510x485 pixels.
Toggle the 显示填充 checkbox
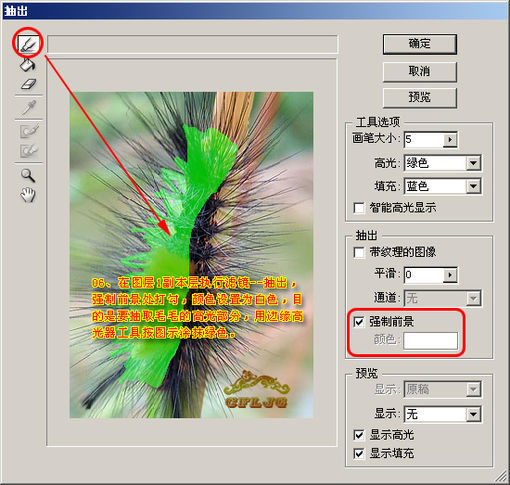point(359,453)
